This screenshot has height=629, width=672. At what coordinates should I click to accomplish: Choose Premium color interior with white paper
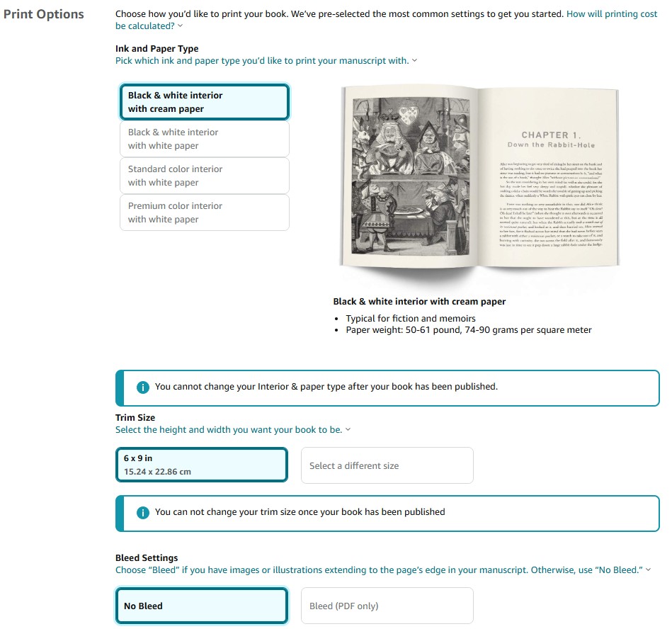click(205, 212)
